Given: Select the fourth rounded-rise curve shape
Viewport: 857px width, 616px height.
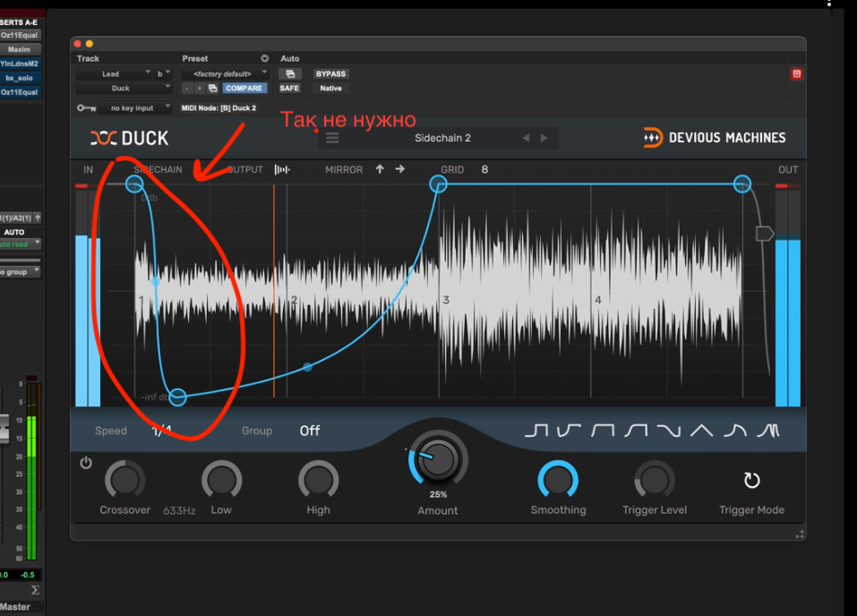Looking at the screenshot, I should point(636,431).
